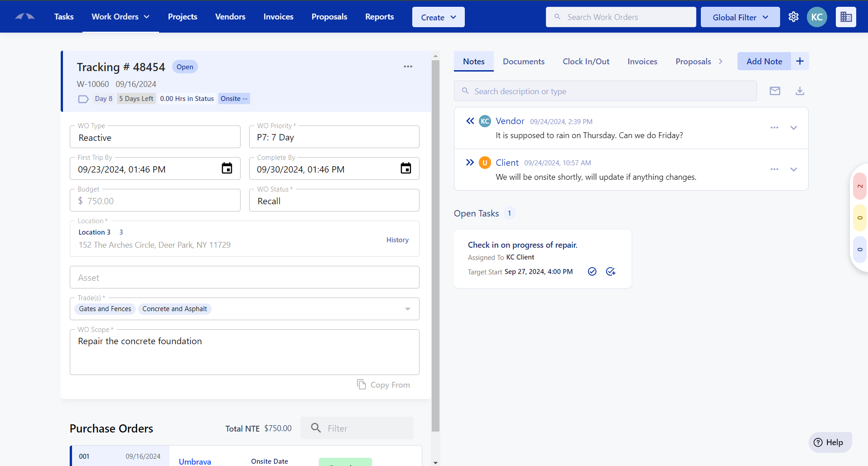Open Complete By calendar picker
Viewport: 868px width, 466px height.
tap(406, 168)
